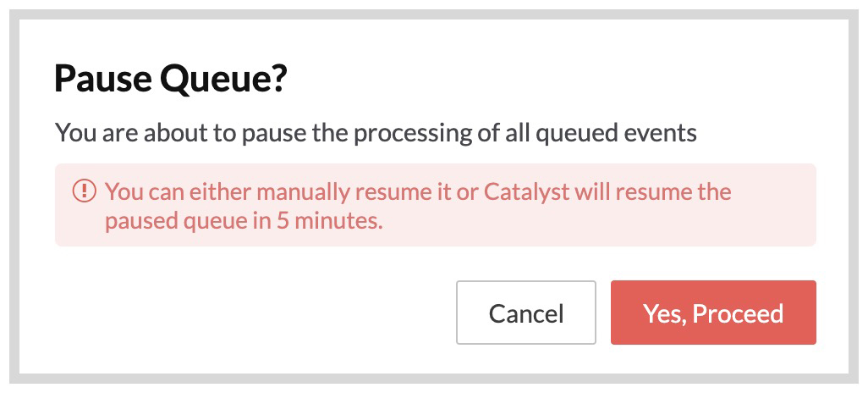This screenshot has width=868, height=393.
Task: Click "all queued events" in the description
Action: pos(607,133)
